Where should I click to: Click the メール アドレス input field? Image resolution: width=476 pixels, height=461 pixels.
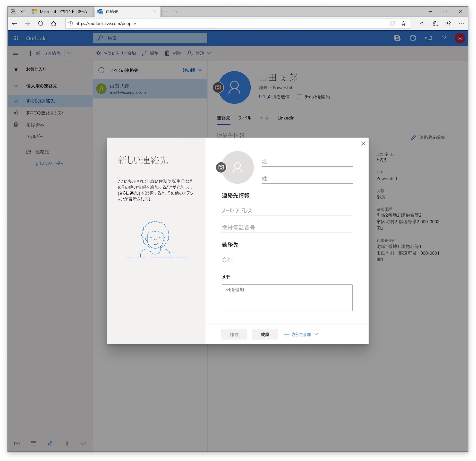[x=287, y=211]
